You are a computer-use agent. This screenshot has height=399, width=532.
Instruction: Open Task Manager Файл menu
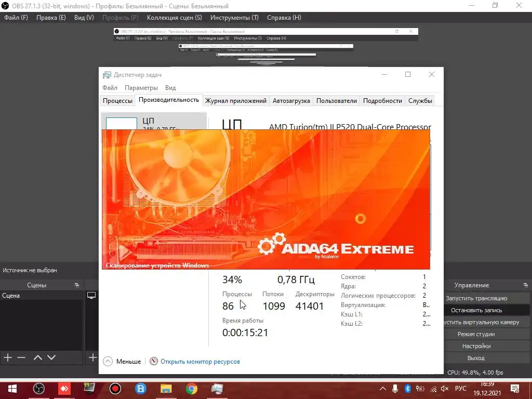110,87
